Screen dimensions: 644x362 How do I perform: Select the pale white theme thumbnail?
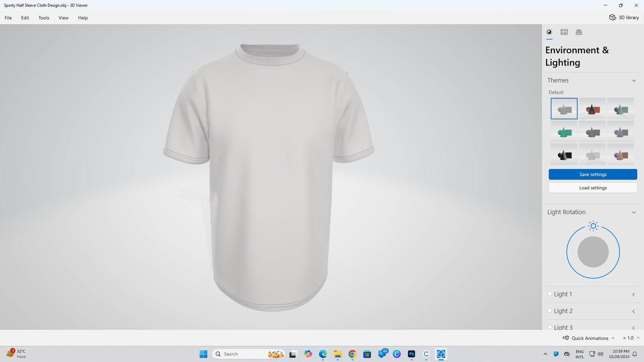pos(592,154)
